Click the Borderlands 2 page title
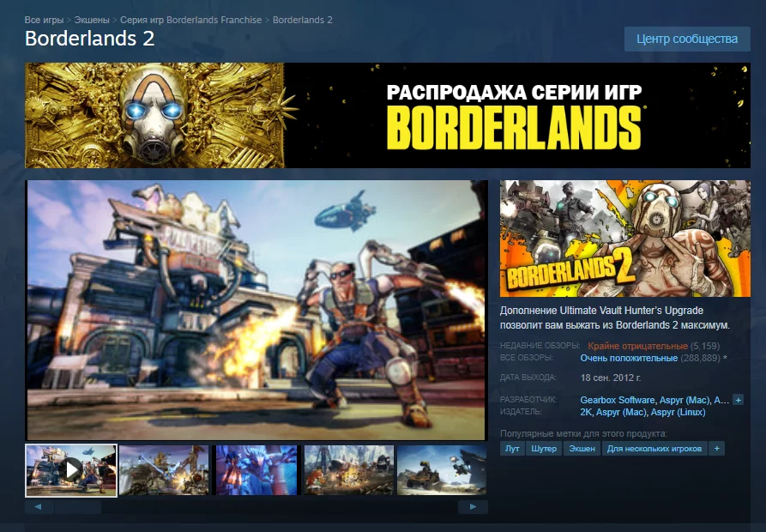Screen dimensions: 766x532 [90, 39]
